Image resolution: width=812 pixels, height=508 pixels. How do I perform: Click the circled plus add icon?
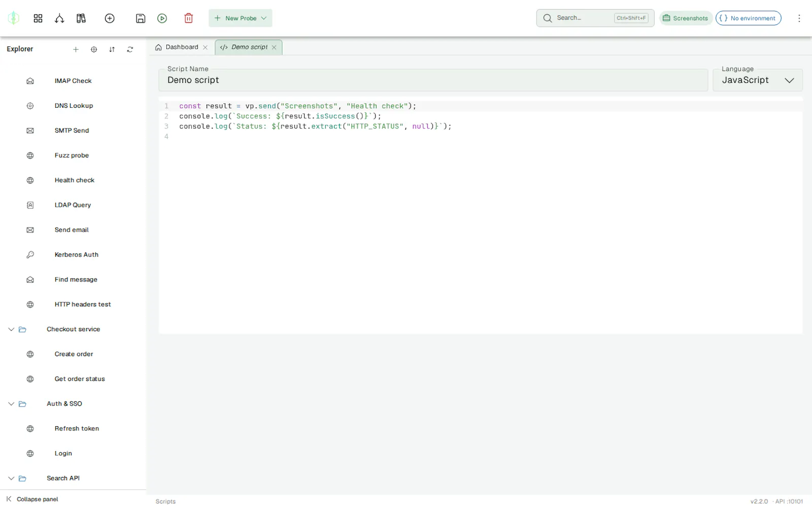coord(110,18)
